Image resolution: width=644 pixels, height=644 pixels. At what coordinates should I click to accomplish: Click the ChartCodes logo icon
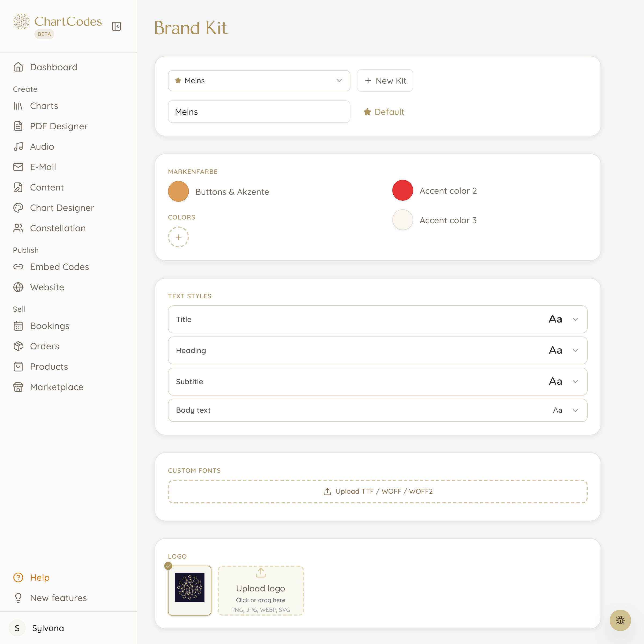pos(21,22)
